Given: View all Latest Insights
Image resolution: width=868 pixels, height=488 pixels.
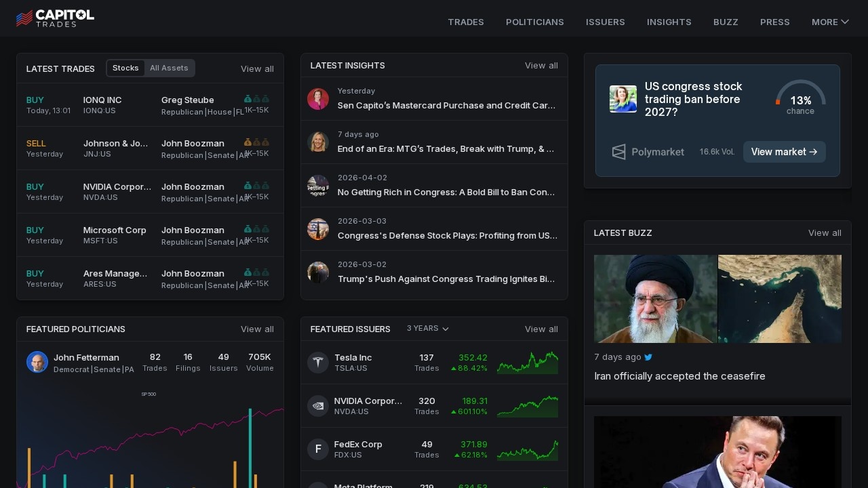Looking at the screenshot, I should pos(541,66).
